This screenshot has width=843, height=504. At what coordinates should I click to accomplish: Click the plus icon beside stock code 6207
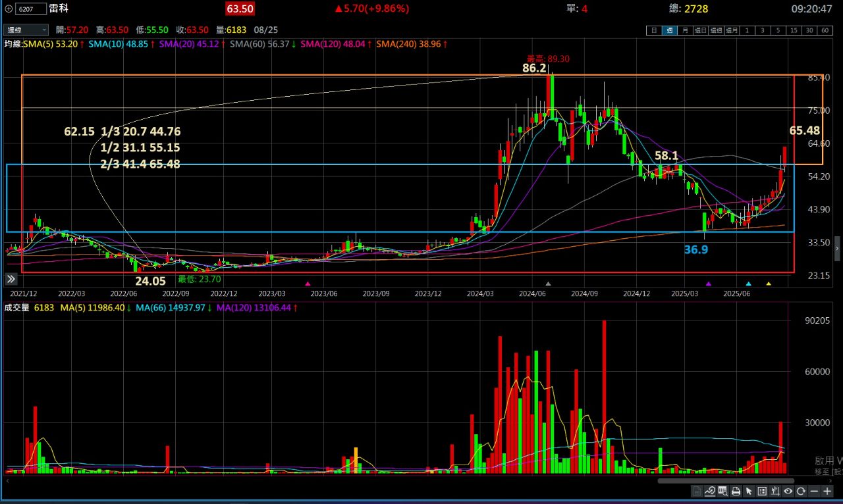click(9, 9)
